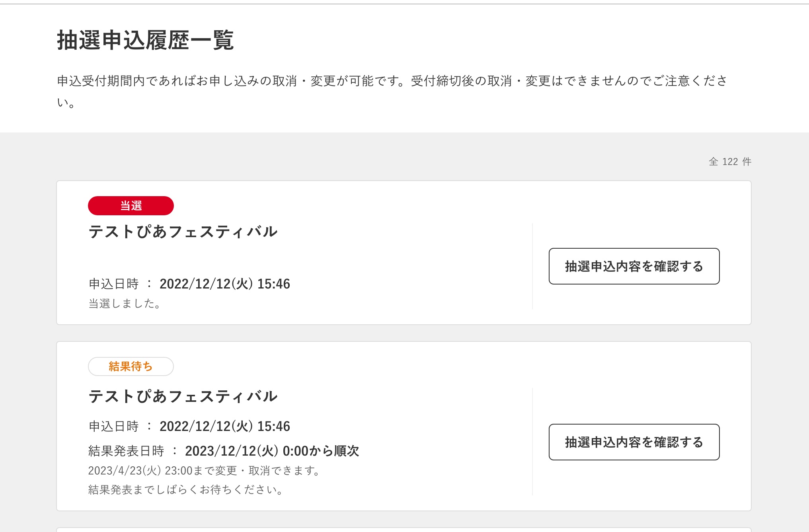This screenshot has width=809, height=532.
Task: Click the red 当選 status badge
Action: [x=131, y=206]
